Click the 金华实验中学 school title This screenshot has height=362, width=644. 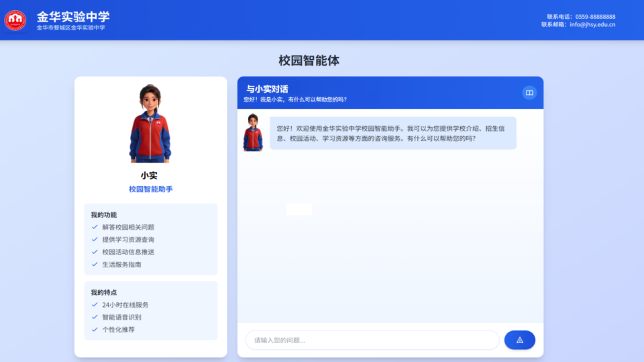click(73, 16)
